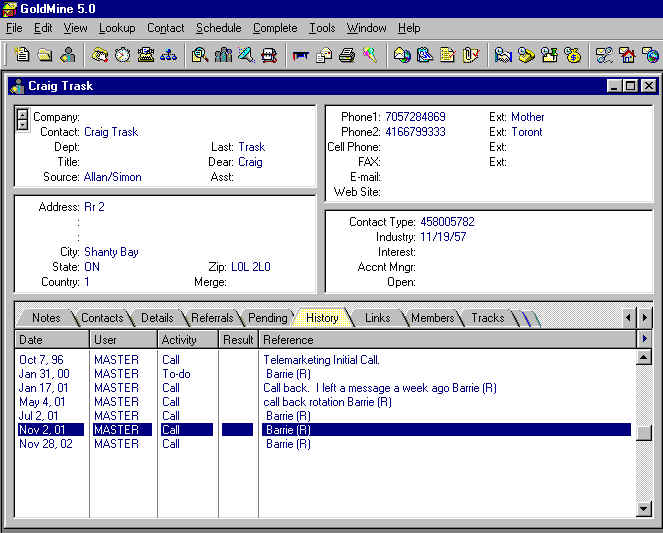Click the dollar money bag toolbar icon
The image size is (663, 533).
click(572, 55)
